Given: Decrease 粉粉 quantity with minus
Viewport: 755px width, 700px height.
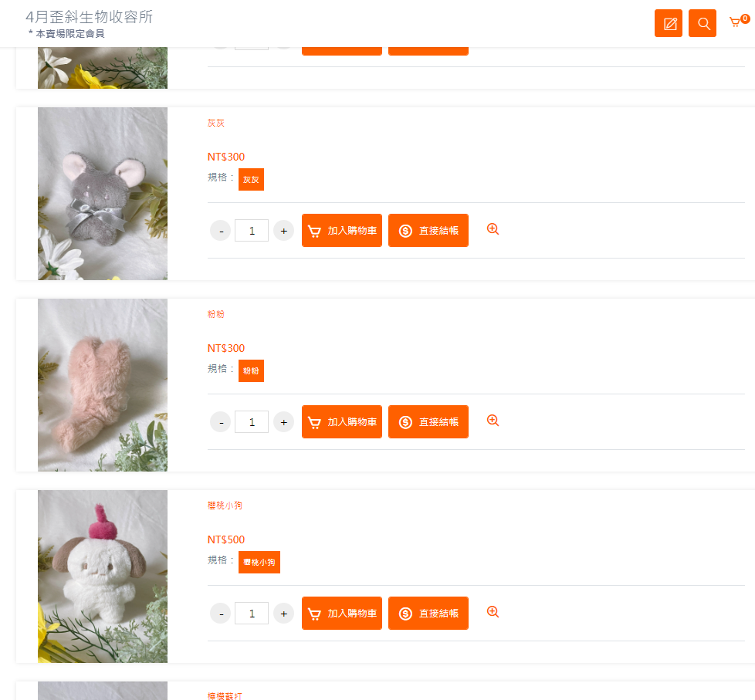Looking at the screenshot, I should [221, 422].
